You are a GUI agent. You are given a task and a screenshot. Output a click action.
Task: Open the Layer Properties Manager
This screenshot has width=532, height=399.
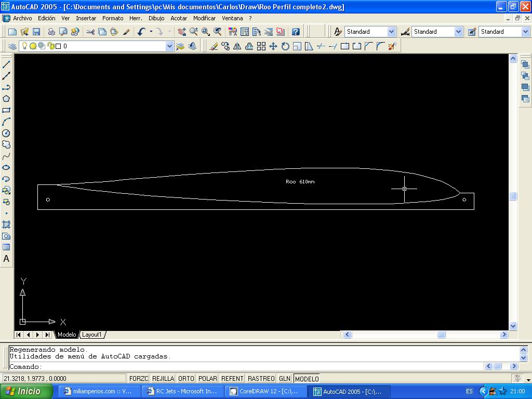[x=12, y=46]
